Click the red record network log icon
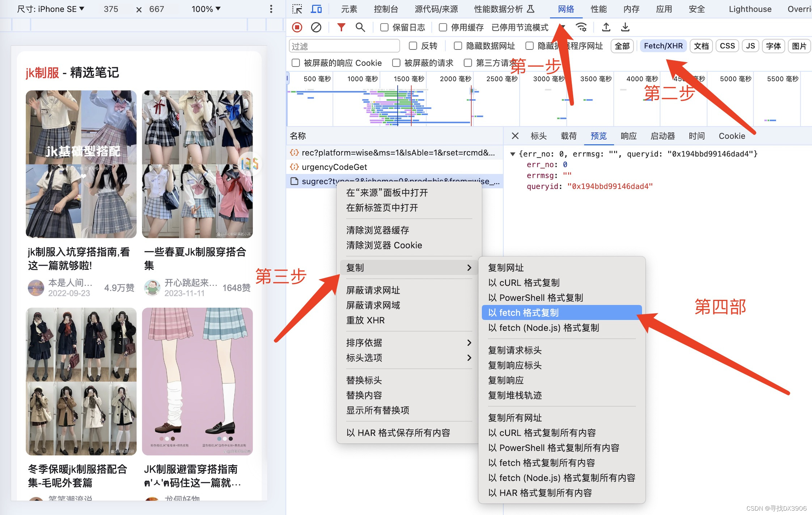812x515 pixels. point(297,28)
